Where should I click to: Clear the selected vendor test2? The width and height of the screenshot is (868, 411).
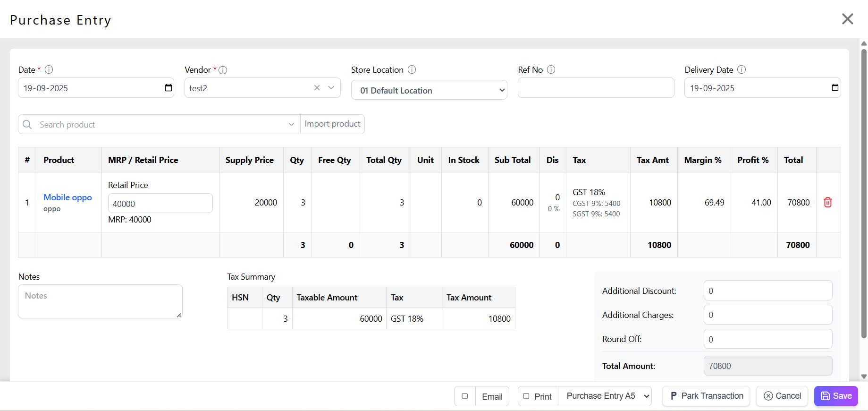coord(317,88)
